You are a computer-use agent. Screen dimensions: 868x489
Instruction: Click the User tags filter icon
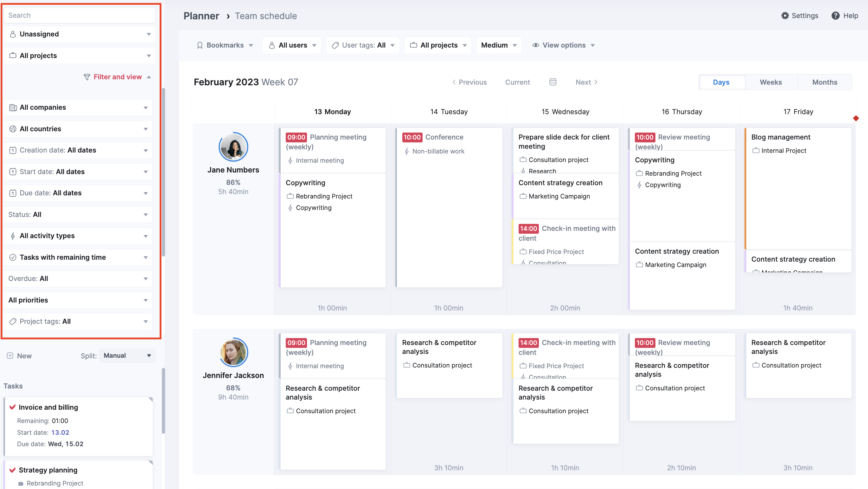(335, 45)
